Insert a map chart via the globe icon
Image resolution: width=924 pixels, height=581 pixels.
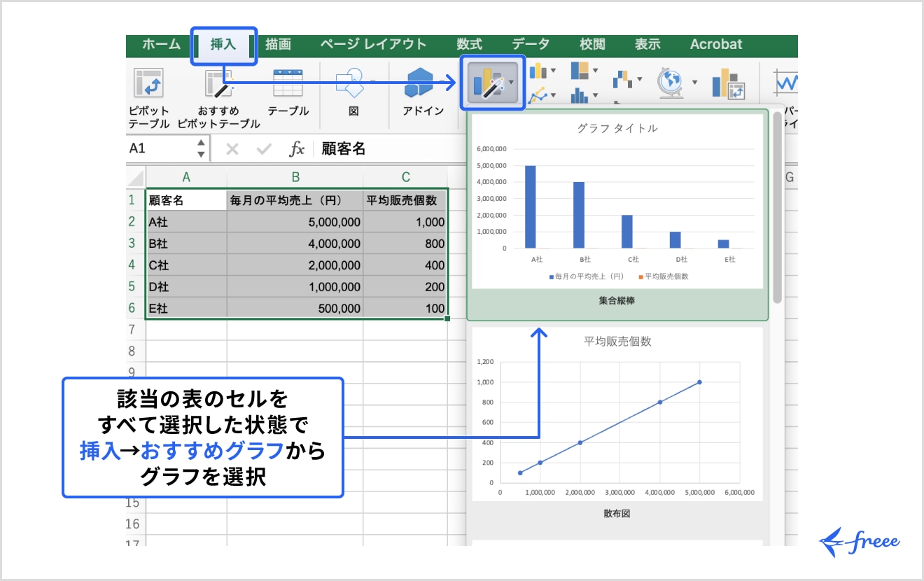click(x=670, y=83)
